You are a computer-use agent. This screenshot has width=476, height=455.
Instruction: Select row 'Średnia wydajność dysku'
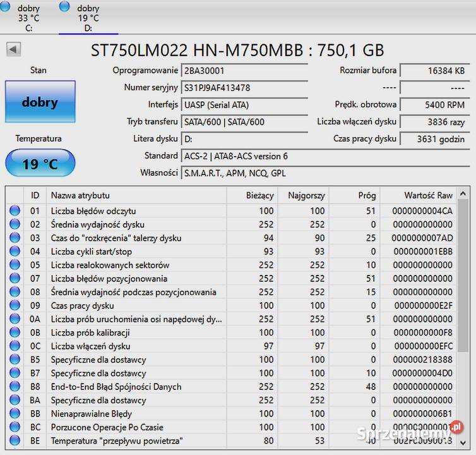click(x=230, y=224)
